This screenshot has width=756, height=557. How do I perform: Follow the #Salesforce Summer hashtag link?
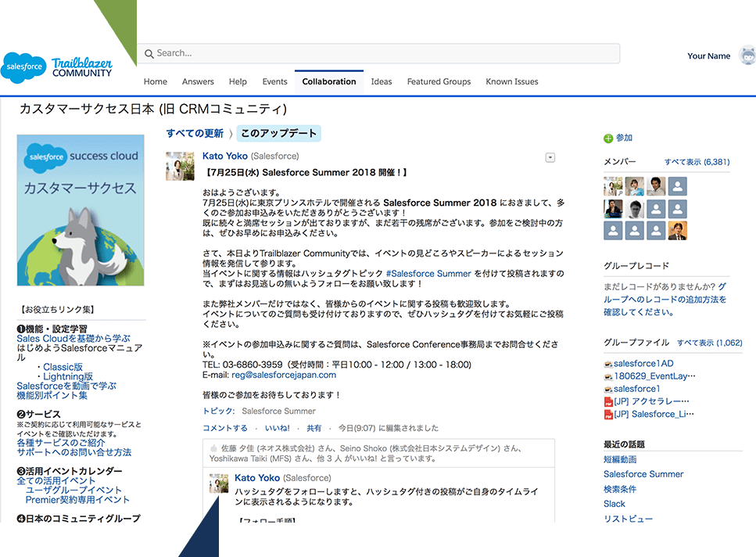pos(428,274)
